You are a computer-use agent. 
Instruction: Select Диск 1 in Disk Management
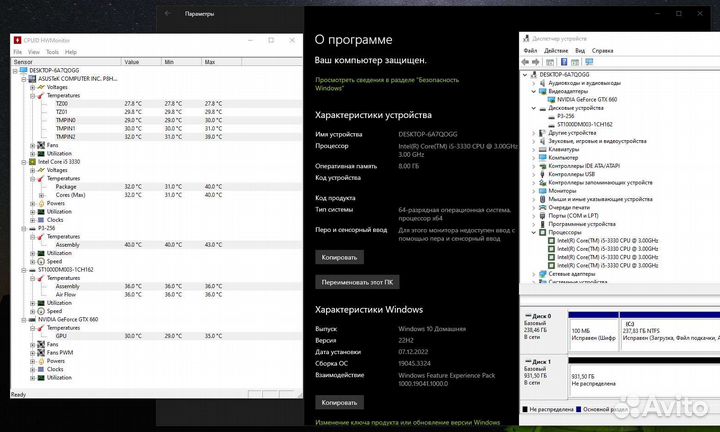[543, 377]
